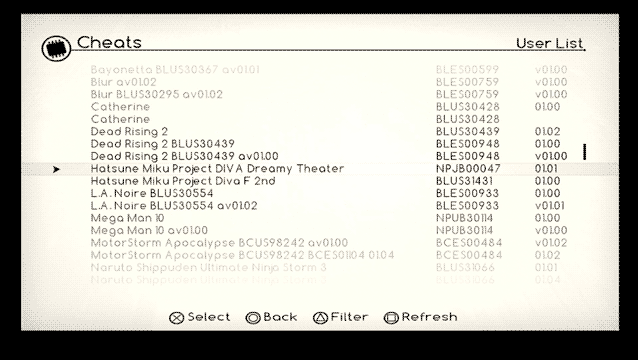Click the User List header label
This screenshot has height=360, width=638.
pyautogui.click(x=550, y=43)
